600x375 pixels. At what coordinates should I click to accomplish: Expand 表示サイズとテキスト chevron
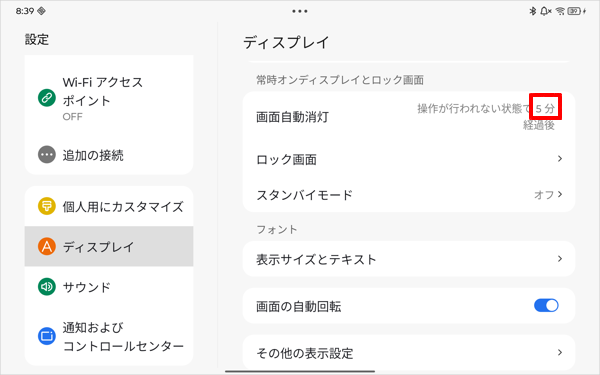click(560, 259)
